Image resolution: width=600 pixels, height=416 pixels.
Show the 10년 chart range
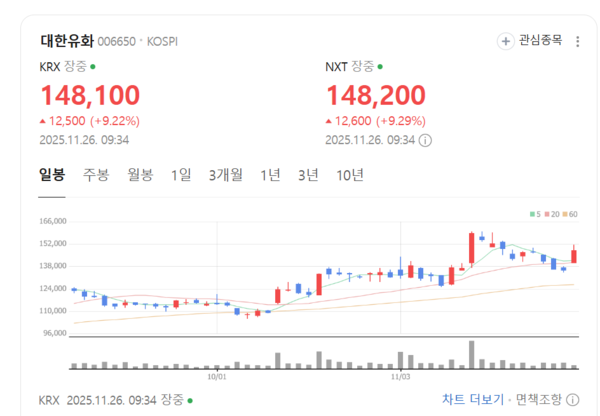[x=349, y=175]
